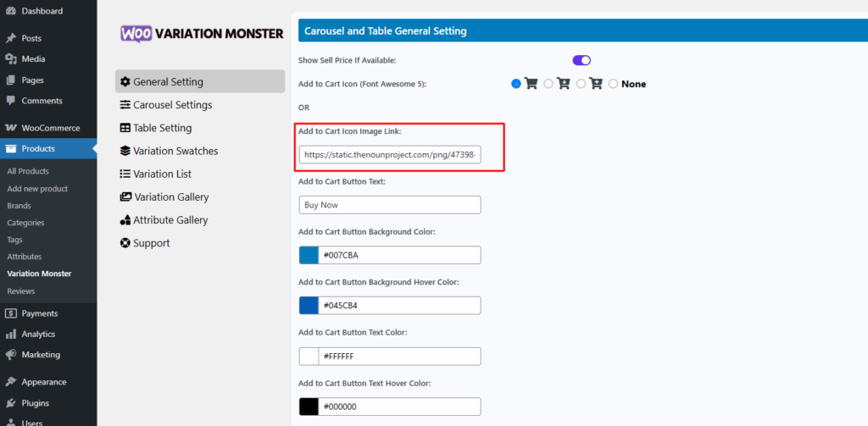The image size is (868, 426).
Task: Select the cart-plus icon radio option
Action: tap(581, 84)
